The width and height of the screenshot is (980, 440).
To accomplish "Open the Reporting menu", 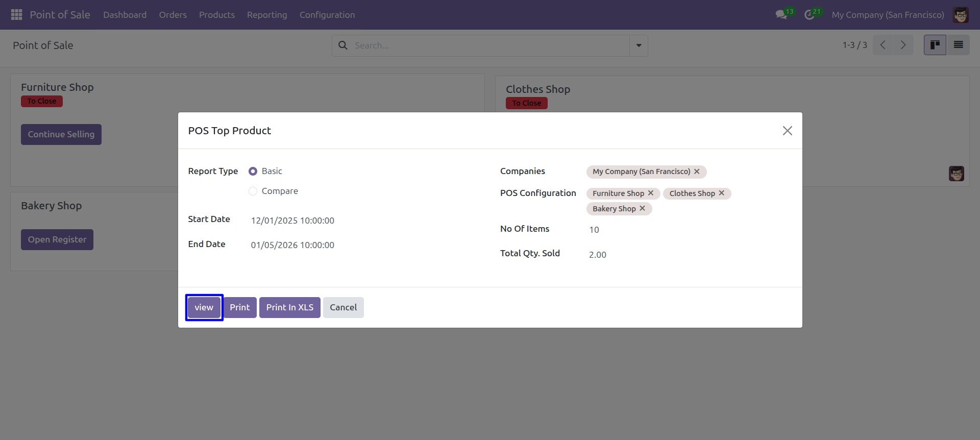I will (x=267, y=15).
